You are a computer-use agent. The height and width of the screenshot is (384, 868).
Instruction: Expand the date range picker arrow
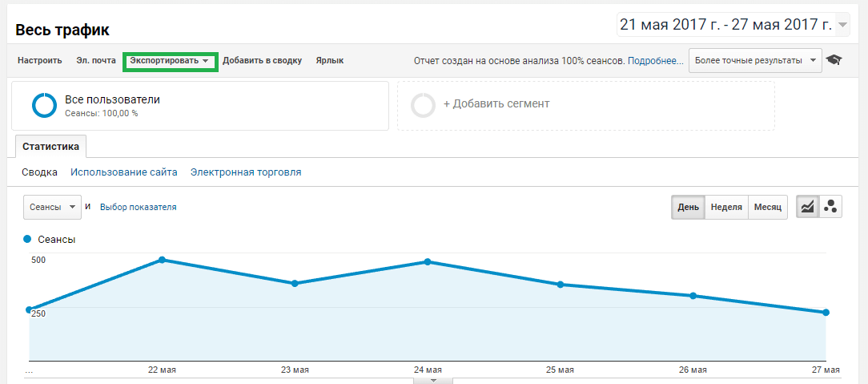(842, 25)
